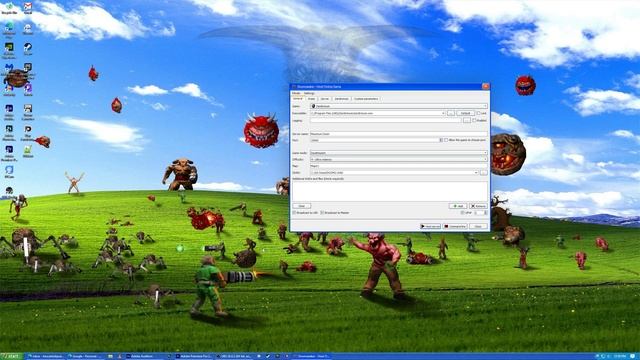
Task: Open the Settings menu in Doomseeker dialog
Action: click(x=309, y=93)
